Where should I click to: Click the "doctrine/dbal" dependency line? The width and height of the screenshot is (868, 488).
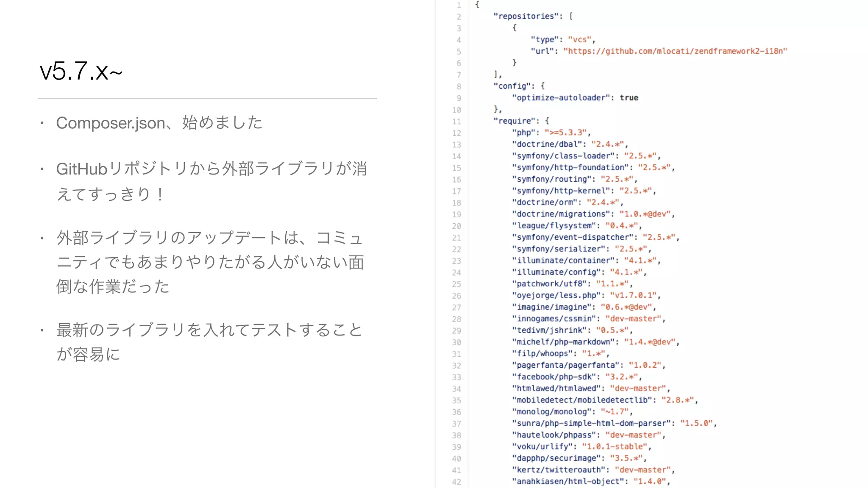(570, 144)
